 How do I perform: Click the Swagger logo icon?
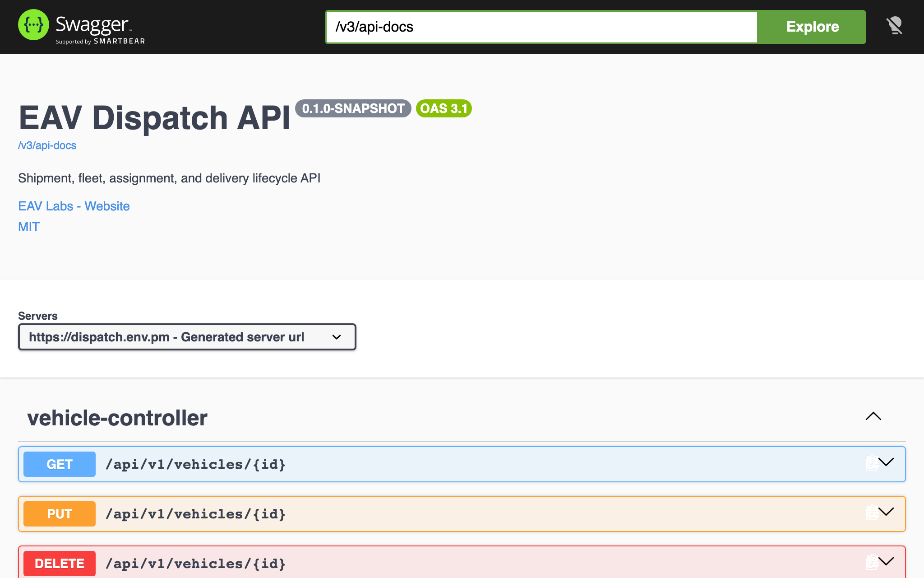click(33, 25)
